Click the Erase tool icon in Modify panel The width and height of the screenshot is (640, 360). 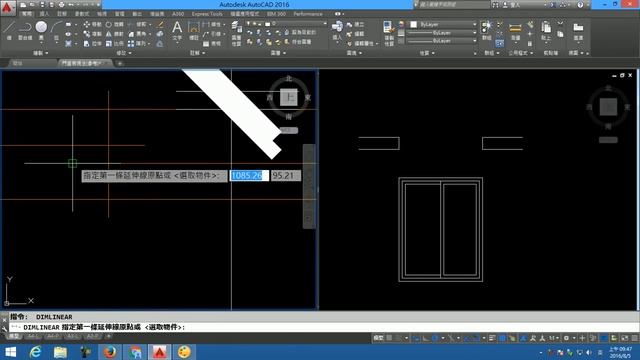coord(160,24)
